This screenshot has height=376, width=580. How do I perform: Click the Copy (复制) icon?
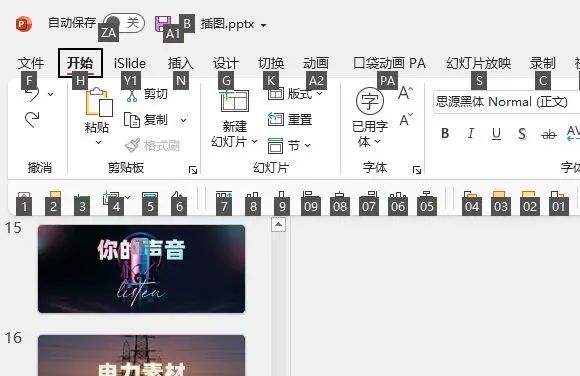[132, 120]
